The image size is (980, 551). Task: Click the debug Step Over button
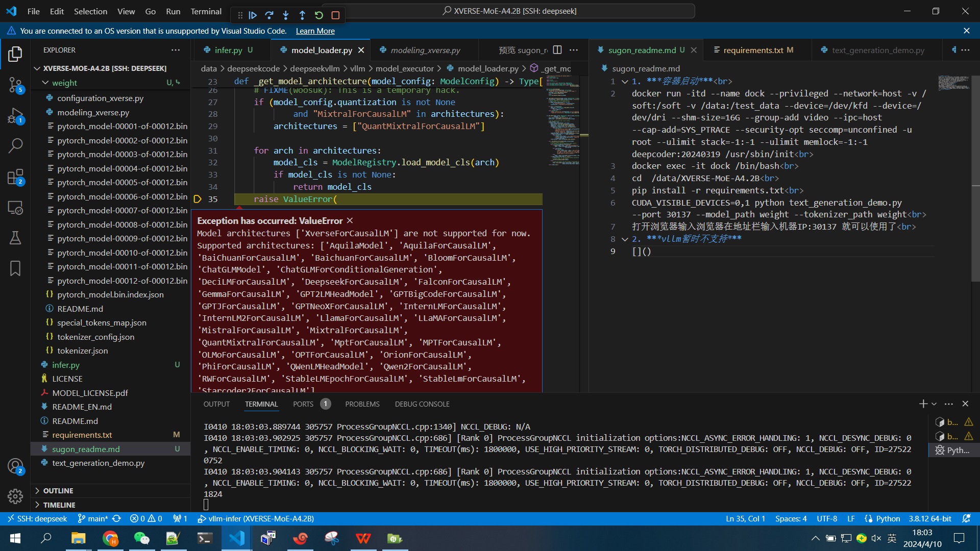click(269, 15)
